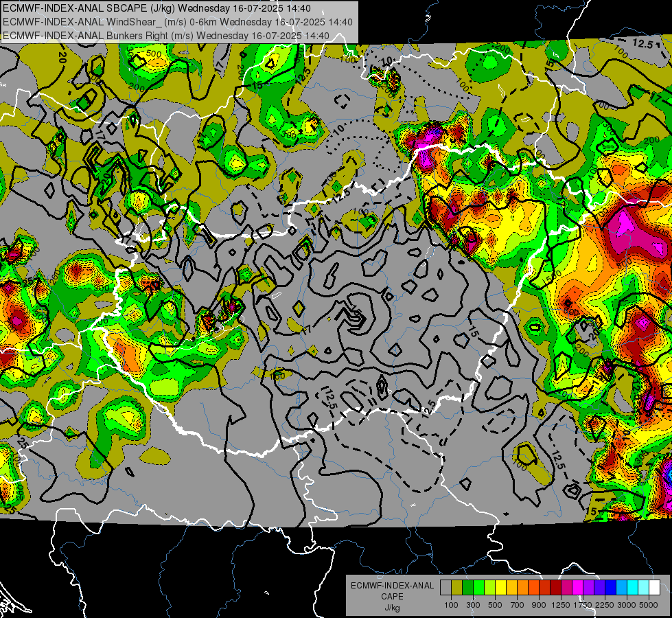672x618 pixels.
Task: Click the legend value 3000
Action: pos(627,605)
